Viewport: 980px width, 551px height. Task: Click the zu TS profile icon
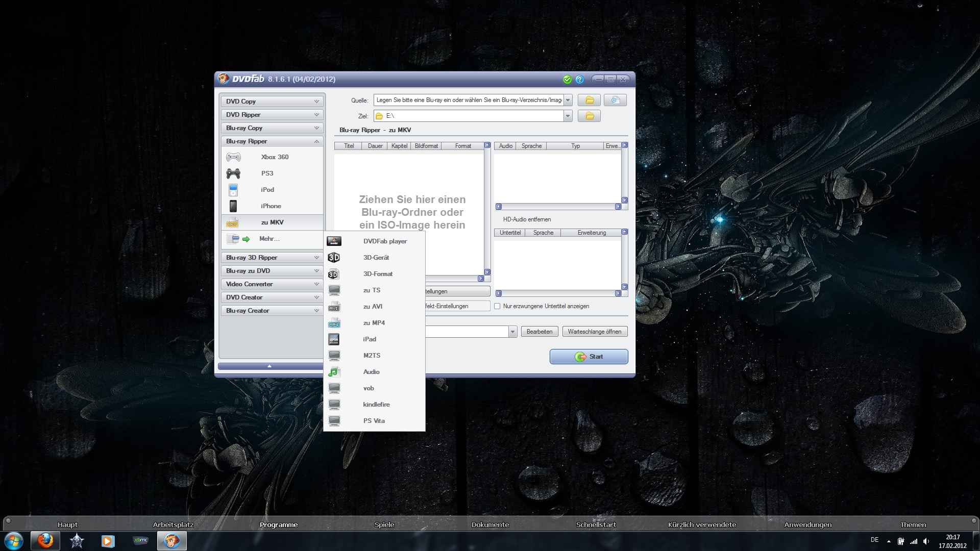(x=334, y=290)
